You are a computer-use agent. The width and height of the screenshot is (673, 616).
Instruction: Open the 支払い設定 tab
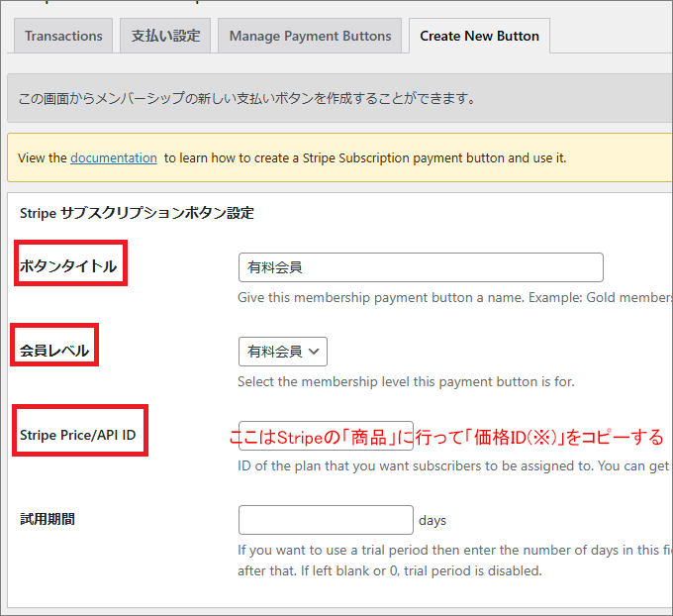pos(165,36)
